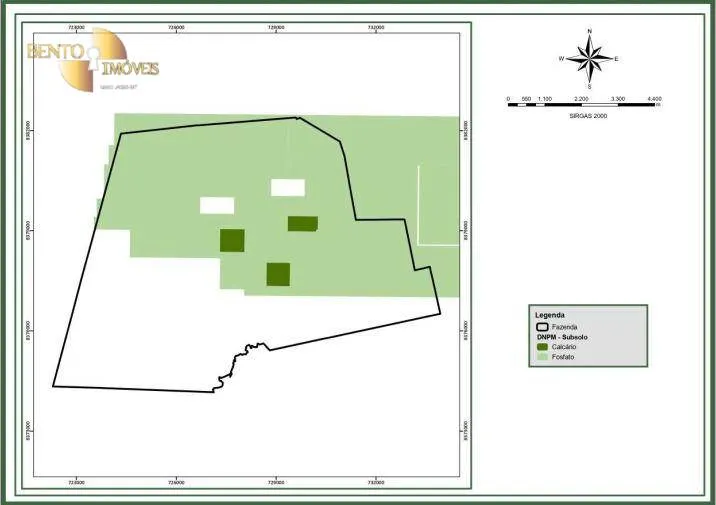Click the light green Fosfato legend swatch
This screenshot has height=505, width=716.
click(542, 357)
